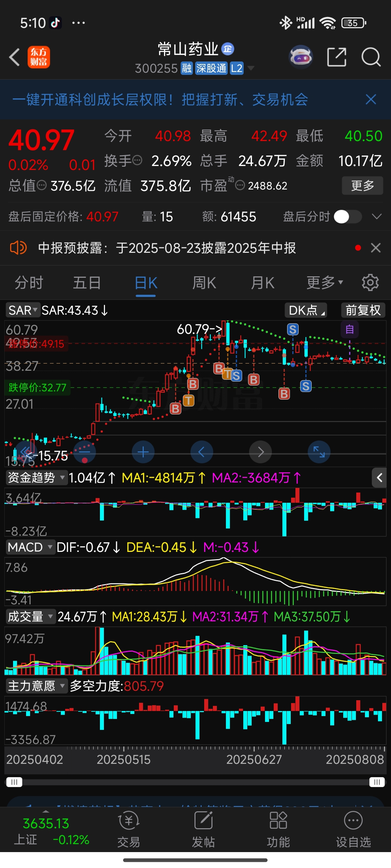Open the robot assistant avatar
The width and height of the screenshot is (391, 868).
[x=301, y=57]
